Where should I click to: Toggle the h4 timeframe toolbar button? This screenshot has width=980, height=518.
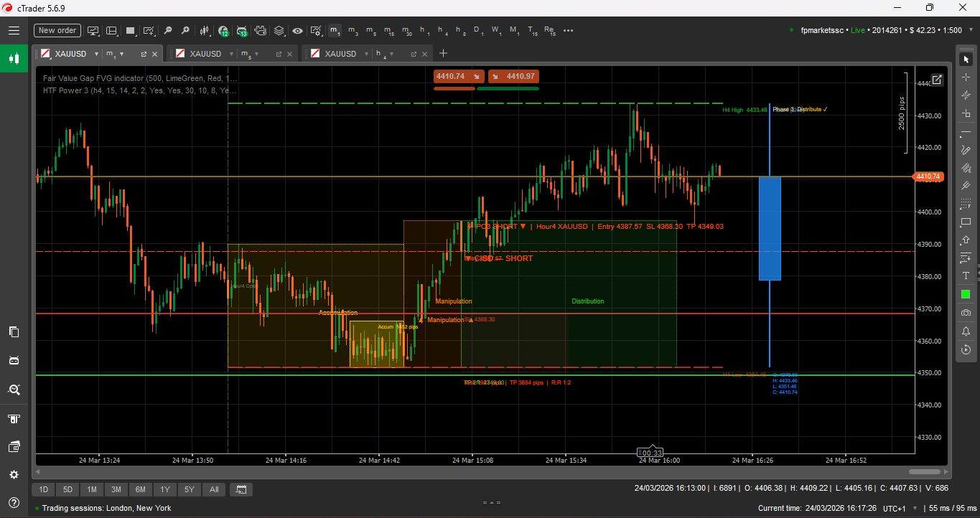click(442, 31)
